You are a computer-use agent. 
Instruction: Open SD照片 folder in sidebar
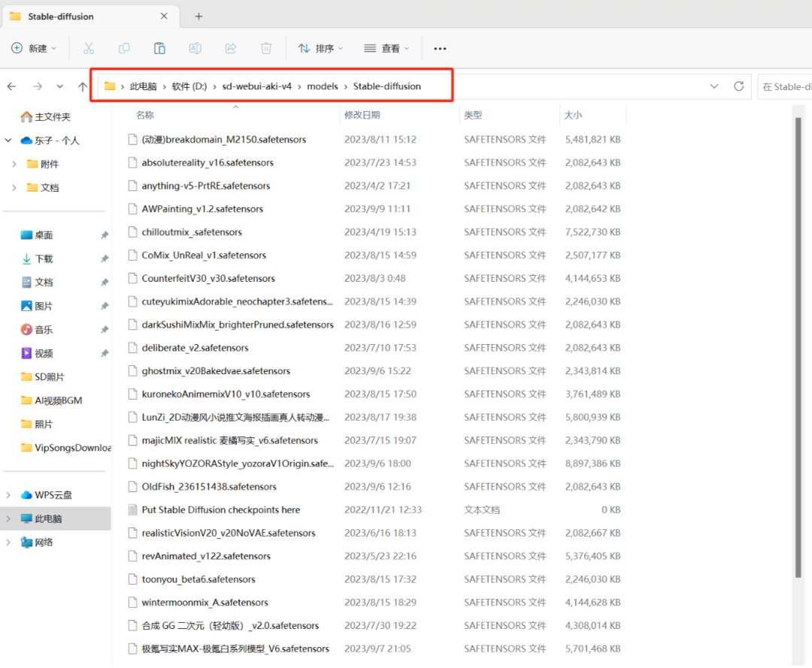tap(42, 376)
